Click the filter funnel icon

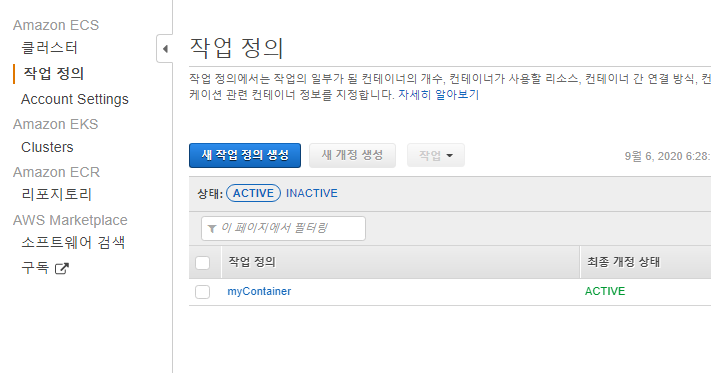pos(212,228)
